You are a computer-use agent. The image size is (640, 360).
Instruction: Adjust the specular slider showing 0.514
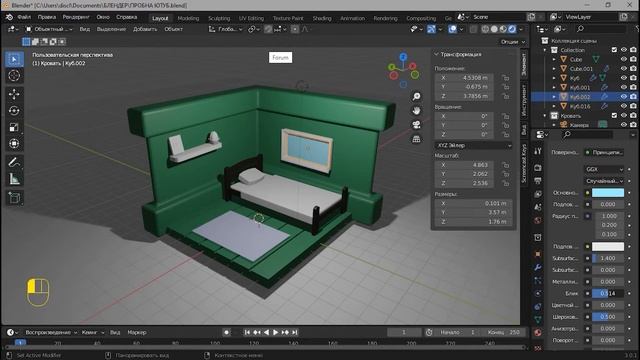608,293
